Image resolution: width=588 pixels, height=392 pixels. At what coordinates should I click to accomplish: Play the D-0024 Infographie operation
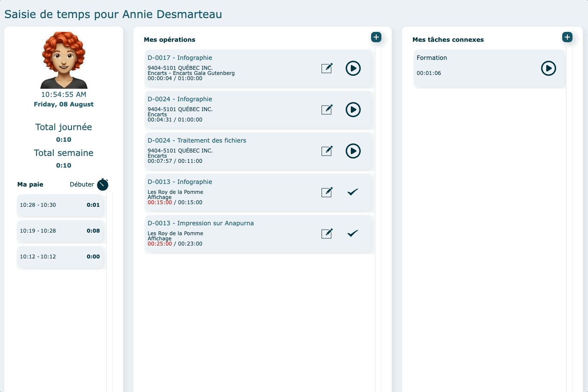click(353, 109)
